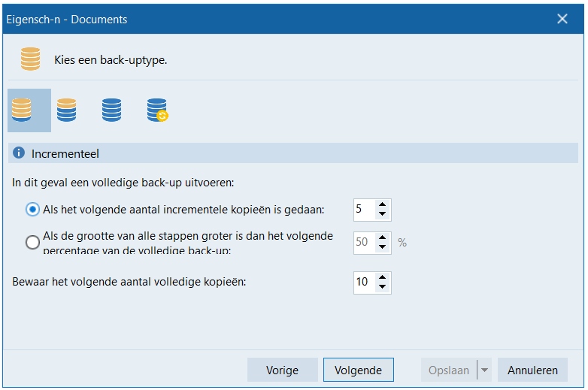Select the all-orange incremental backup type icon
This screenshot has width=588, height=390.
22,110
